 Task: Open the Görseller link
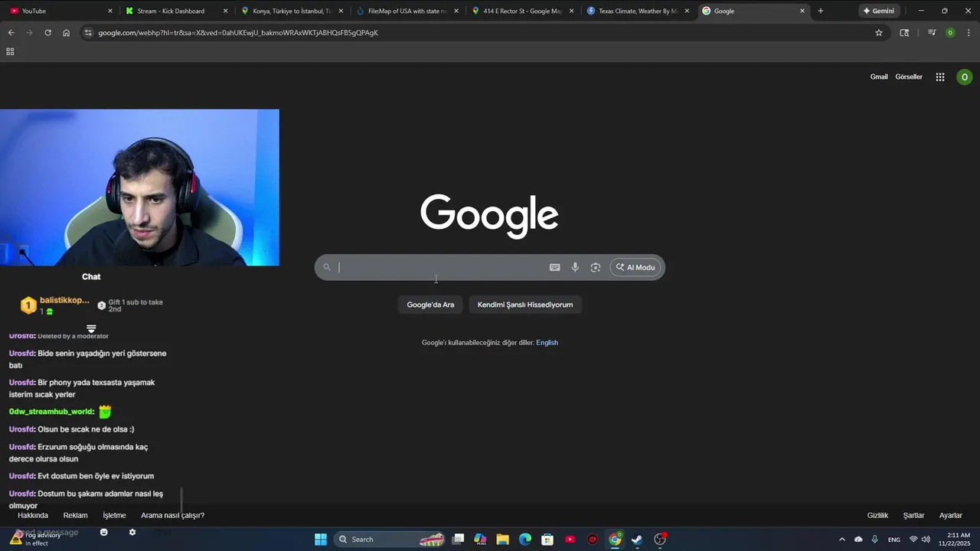[x=909, y=77]
